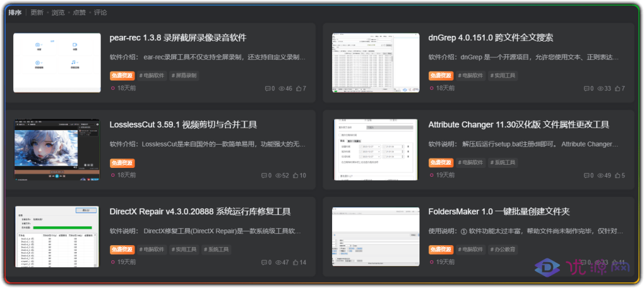This screenshot has height=288, width=644.
Task: Click 办公教育 tag on FoldersMaker card
Action: point(505,249)
